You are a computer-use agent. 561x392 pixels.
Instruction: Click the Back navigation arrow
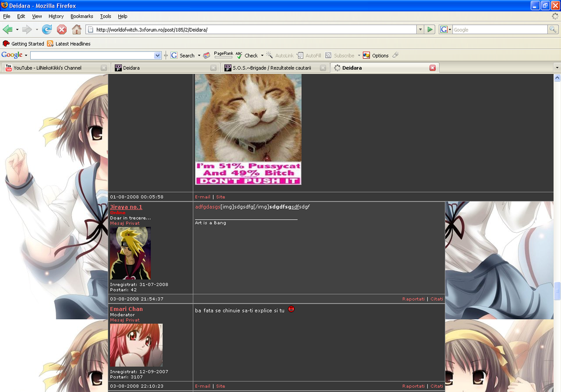click(x=8, y=30)
